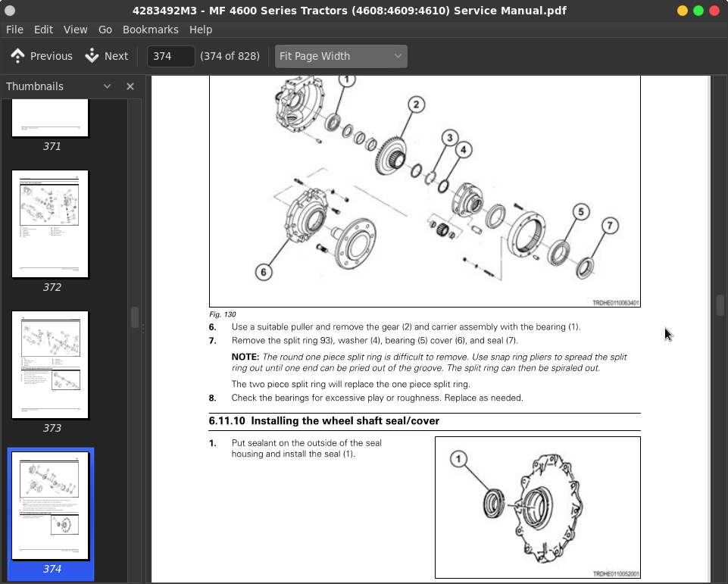Image resolution: width=728 pixels, height=584 pixels.
Task: Open the Go menu
Action: [x=105, y=30]
